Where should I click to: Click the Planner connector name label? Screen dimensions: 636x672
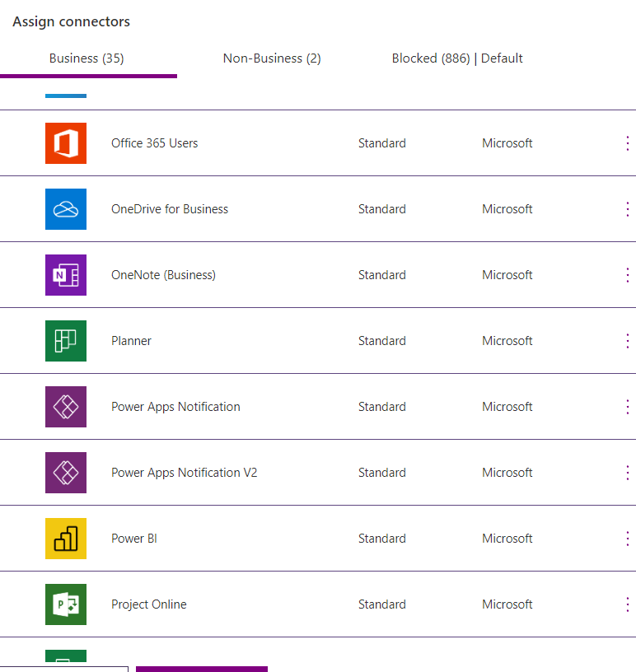(131, 340)
